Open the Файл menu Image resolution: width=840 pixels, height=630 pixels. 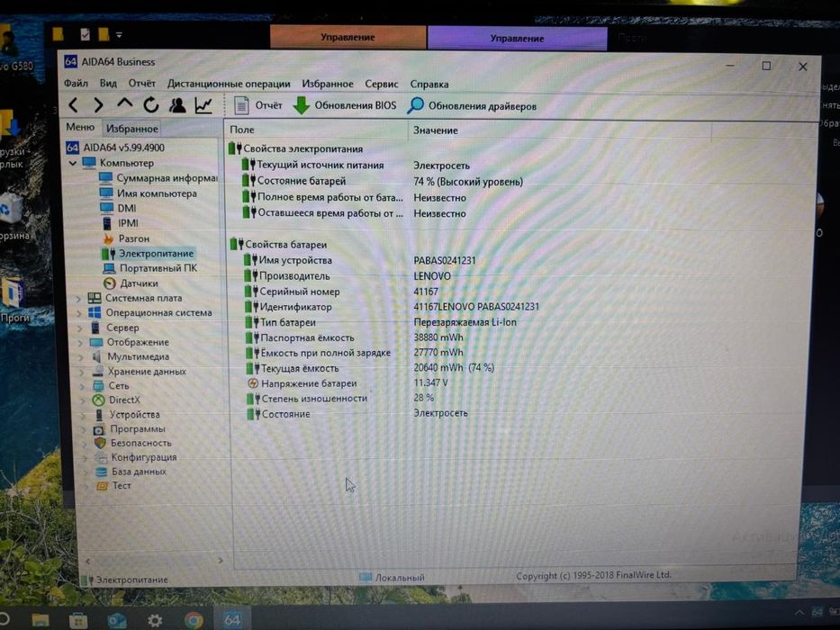click(76, 83)
